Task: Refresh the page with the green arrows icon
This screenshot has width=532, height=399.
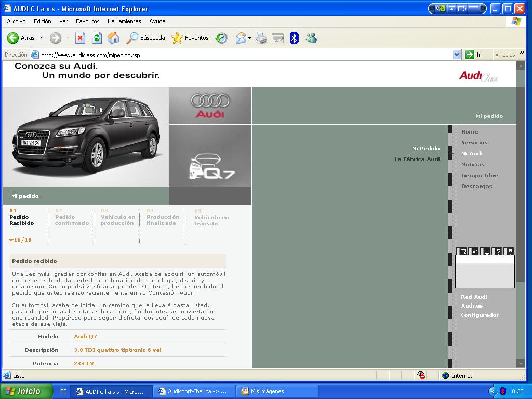Action: click(x=97, y=38)
